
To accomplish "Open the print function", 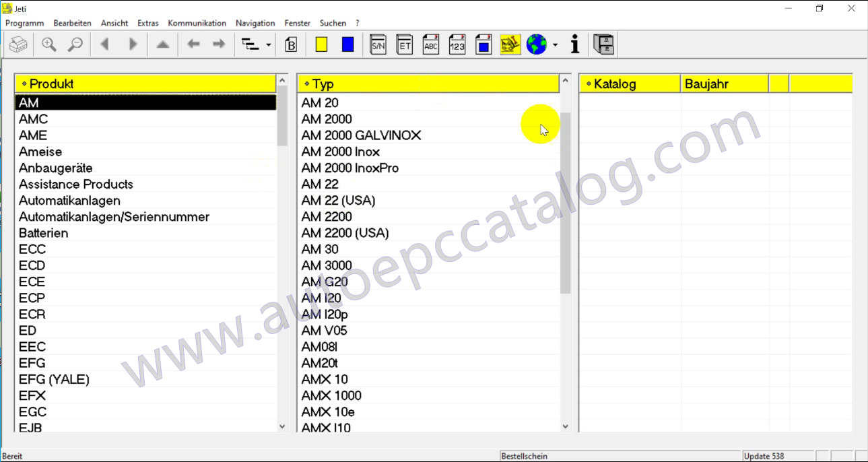I will click(x=18, y=44).
